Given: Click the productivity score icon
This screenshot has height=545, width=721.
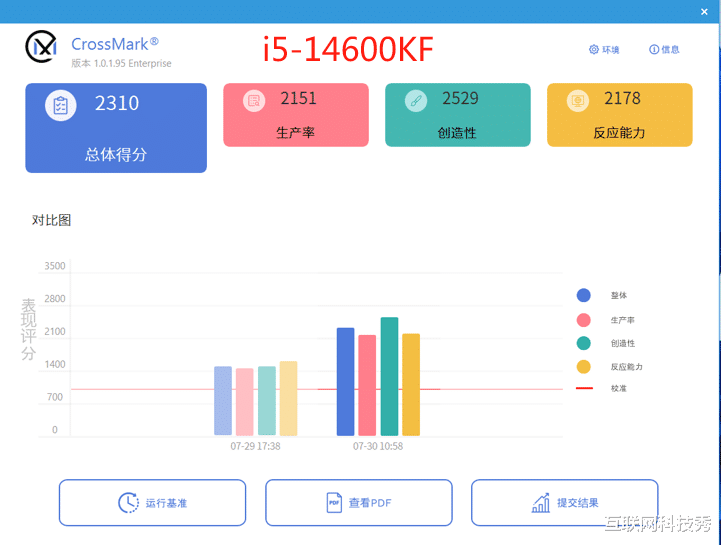Looking at the screenshot, I should pos(254,100).
